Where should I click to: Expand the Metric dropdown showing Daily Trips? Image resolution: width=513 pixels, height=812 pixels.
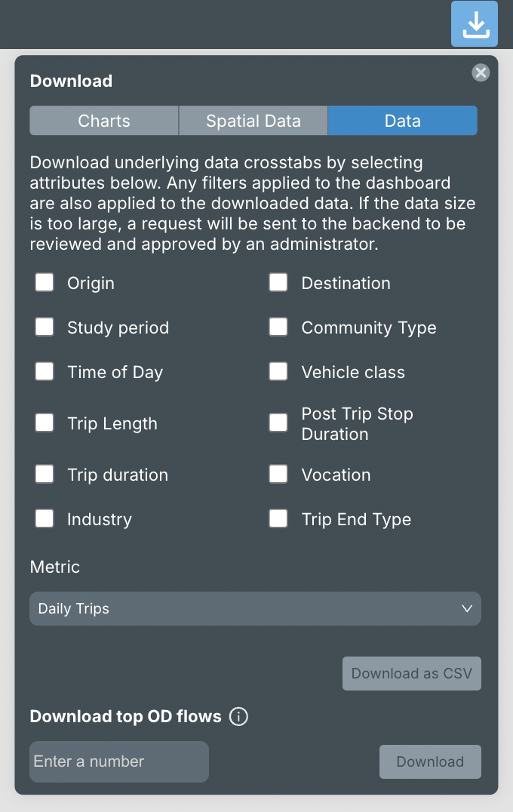pyautogui.click(x=255, y=609)
